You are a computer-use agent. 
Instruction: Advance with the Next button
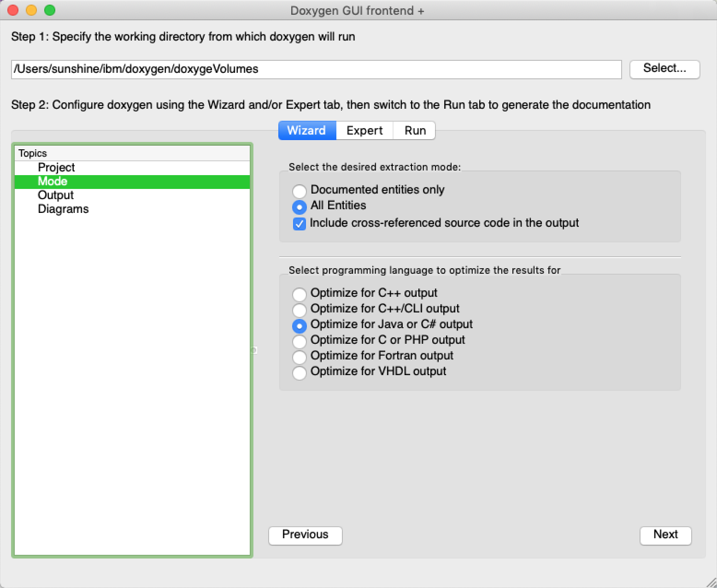point(666,535)
